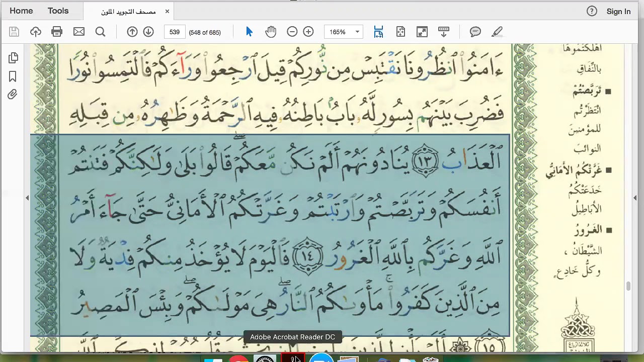
Task: Expand the right tools pane arrow
Action: (635, 198)
